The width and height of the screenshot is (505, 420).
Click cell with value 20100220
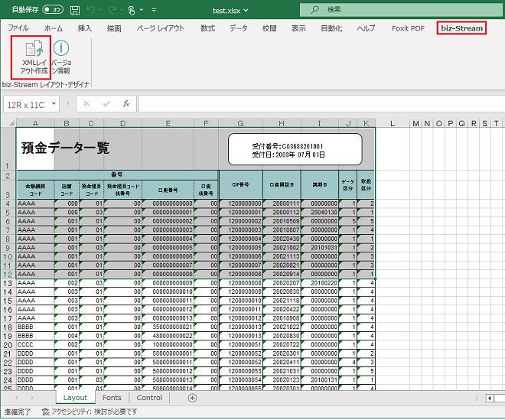[x=320, y=283]
